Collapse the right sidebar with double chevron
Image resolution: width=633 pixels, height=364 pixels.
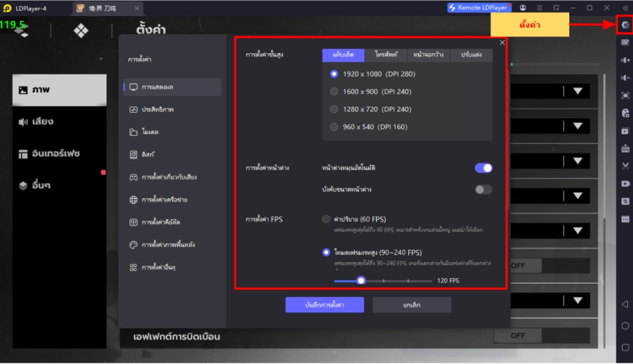[624, 8]
